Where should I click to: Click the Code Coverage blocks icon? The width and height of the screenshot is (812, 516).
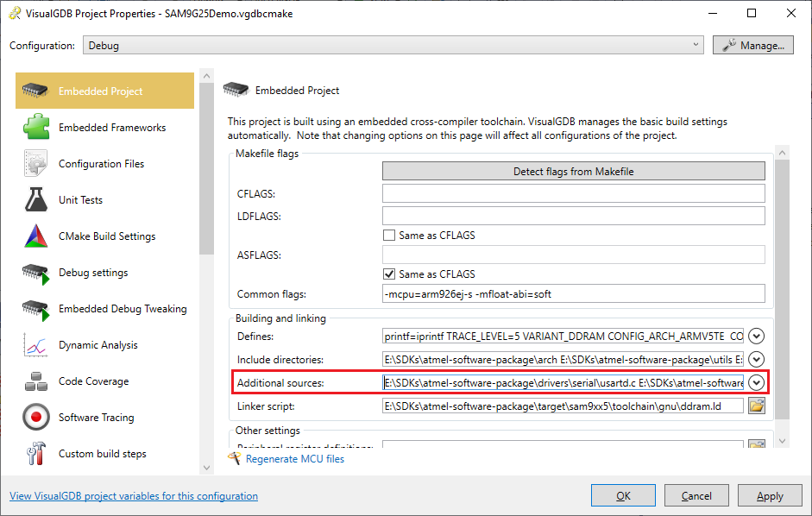(35, 381)
